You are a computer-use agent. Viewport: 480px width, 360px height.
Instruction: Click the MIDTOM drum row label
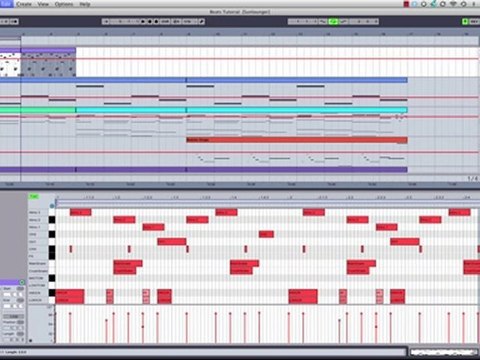[36, 278]
